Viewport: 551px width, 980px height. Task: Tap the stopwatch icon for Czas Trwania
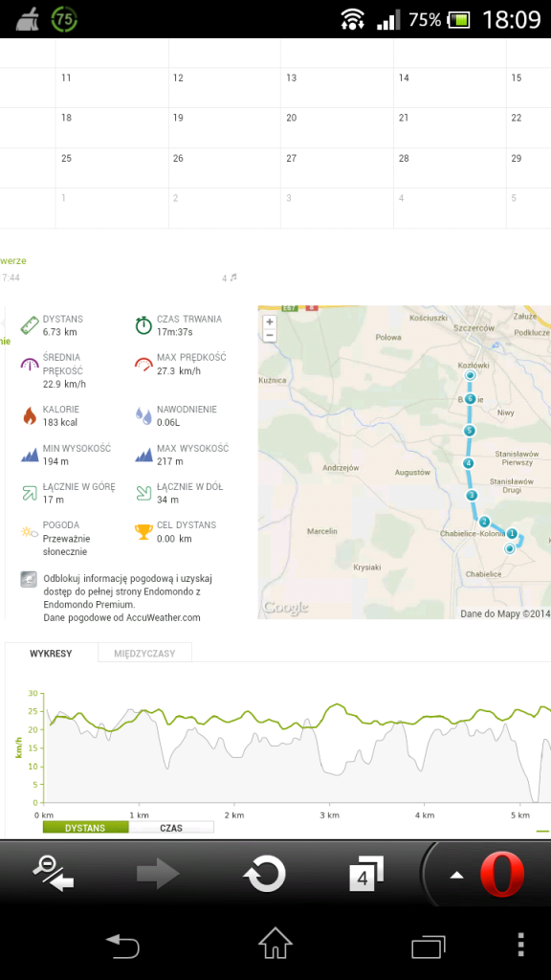pyautogui.click(x=143, y=325)
